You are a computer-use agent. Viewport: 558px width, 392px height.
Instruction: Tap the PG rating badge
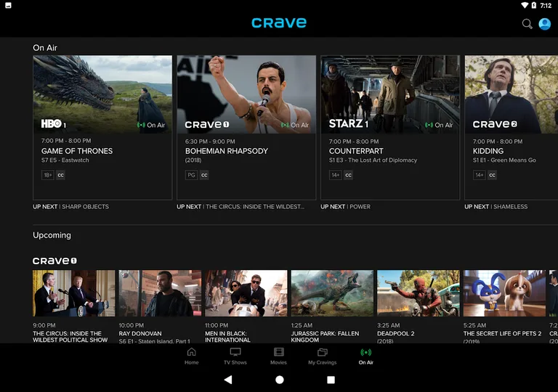pos(191,175)
